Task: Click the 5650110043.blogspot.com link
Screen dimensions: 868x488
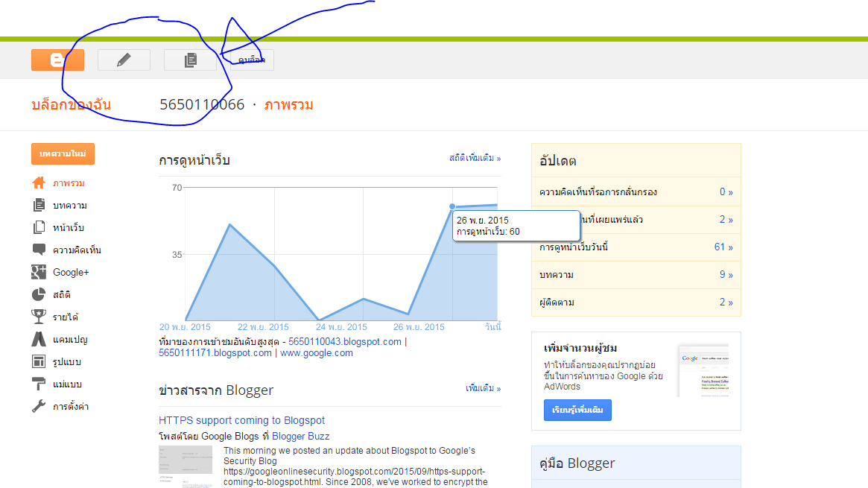Action: point(345,342)
